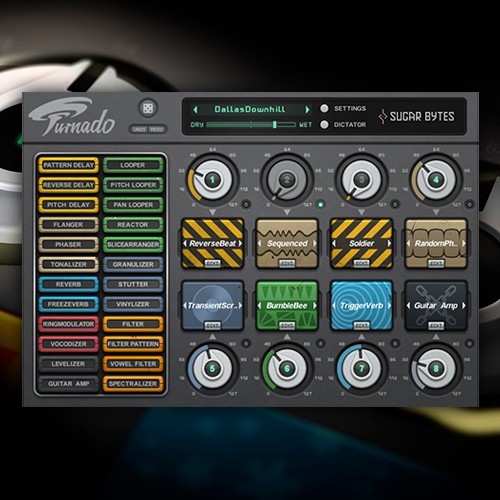Image resolution: width=500 pixels, height=500 pixels.
Task: Select Spectralizer effect
Action: tap(133, 384)
